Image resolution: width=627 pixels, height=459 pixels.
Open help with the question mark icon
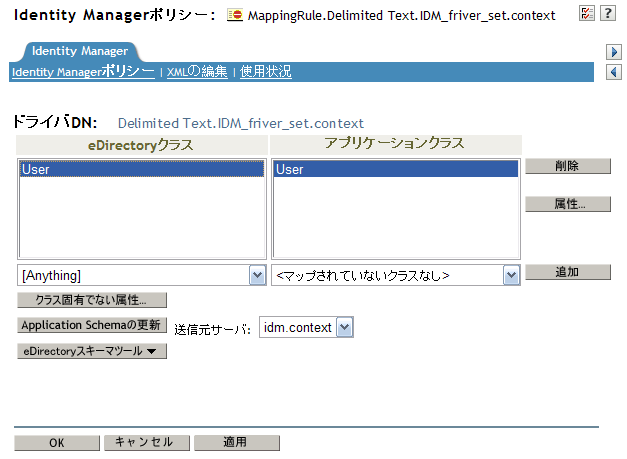608,13
